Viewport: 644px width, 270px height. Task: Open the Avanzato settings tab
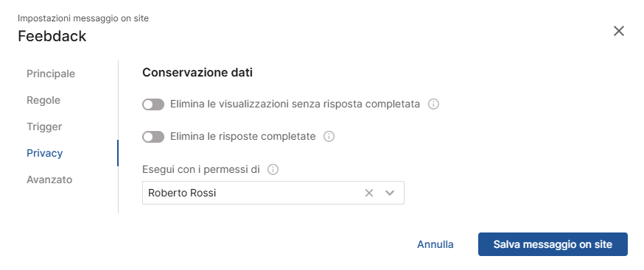tap(49, 180)
